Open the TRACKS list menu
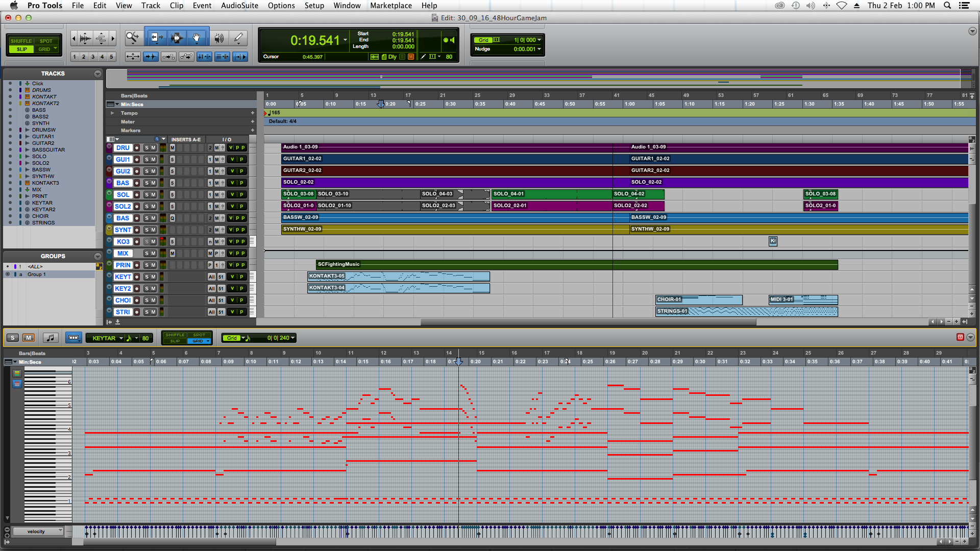The height and width of the screenshot is (551, 980). click(x=97, y=73)
